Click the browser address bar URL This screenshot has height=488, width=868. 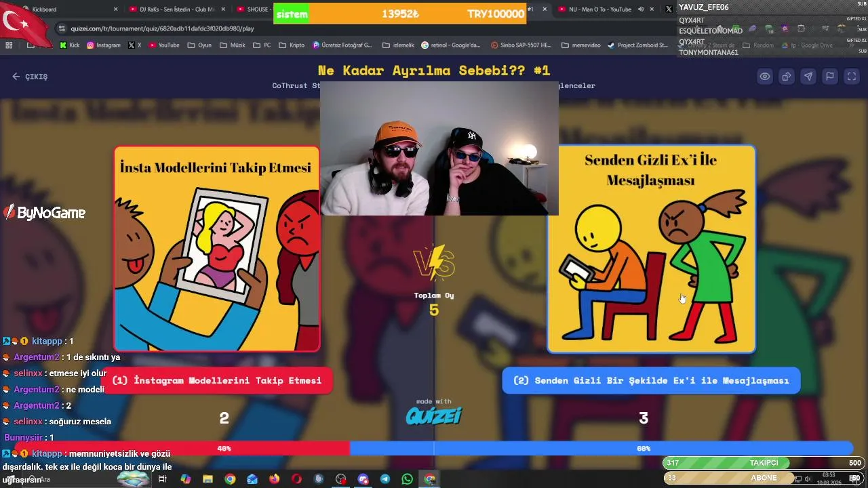[x=163, y=28]
